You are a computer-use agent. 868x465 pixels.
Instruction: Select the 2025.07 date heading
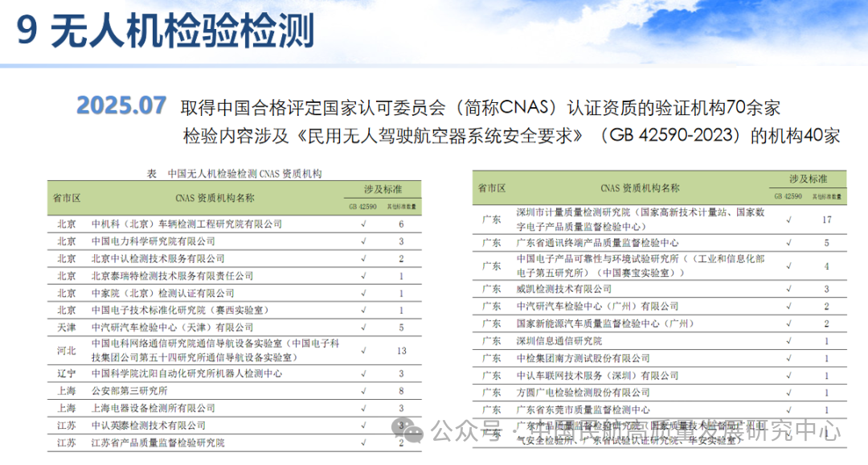coord(121,105)
